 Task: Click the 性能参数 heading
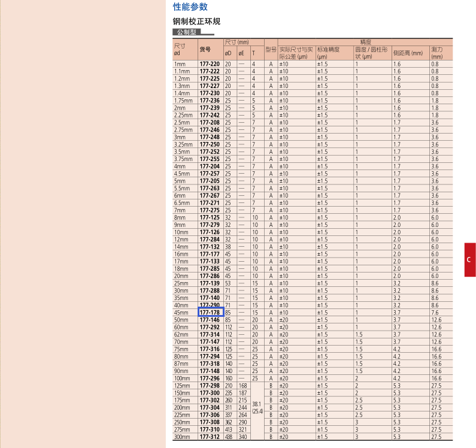point(190,7)
